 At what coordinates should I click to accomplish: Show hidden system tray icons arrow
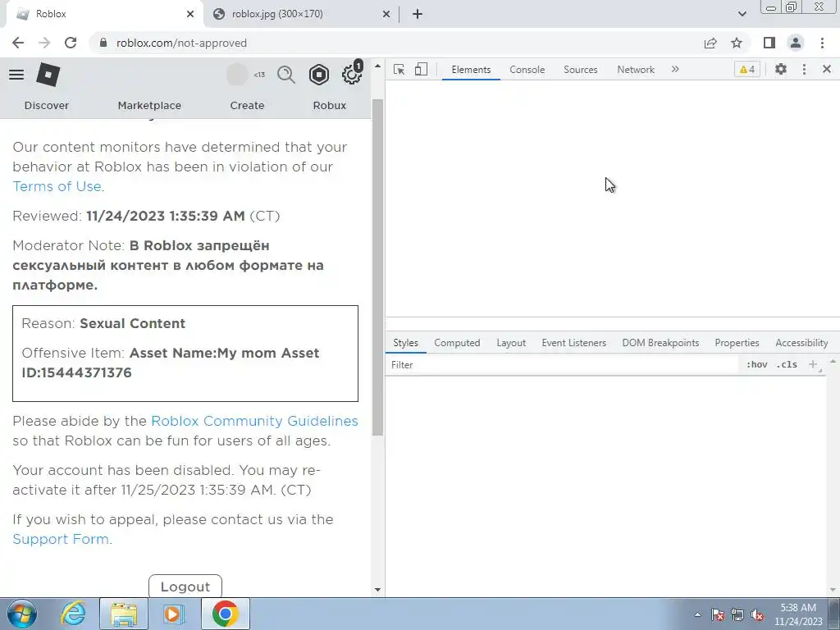pyautogui.click(x=697, y=614)
